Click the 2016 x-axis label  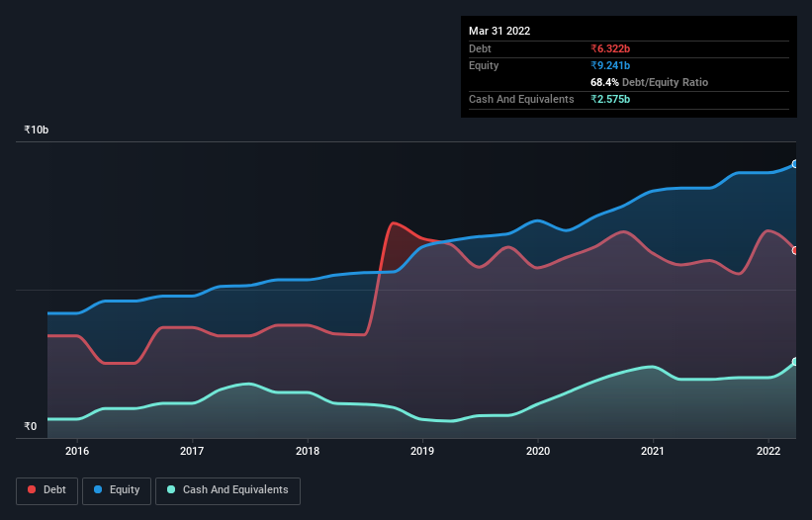pyautogui.click(x=77, y=451)
